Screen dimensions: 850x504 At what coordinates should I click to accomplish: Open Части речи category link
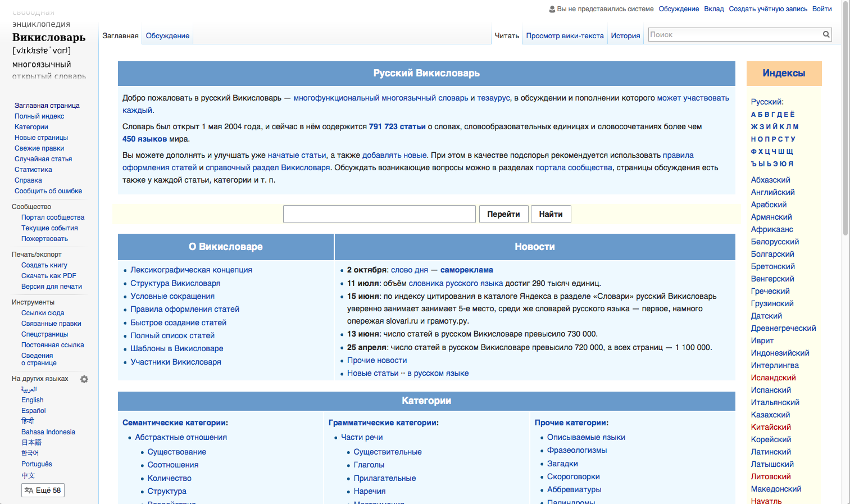(x=362, y=437)
